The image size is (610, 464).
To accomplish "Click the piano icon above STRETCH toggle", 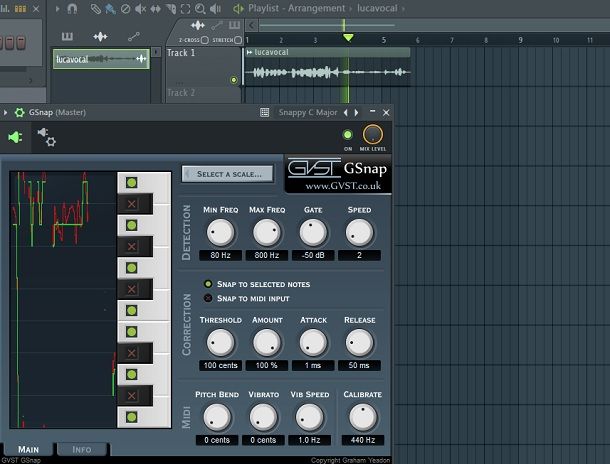I will (x=234, y=26).
